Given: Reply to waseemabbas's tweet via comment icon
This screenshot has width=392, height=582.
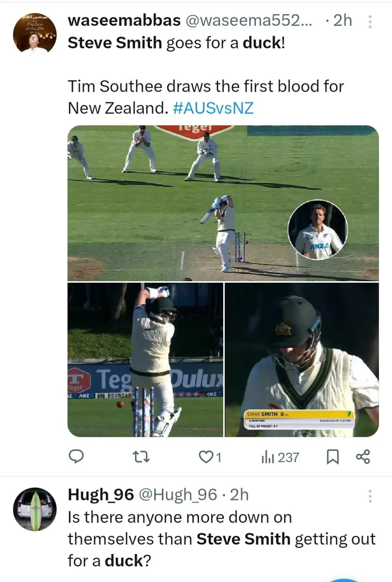Looking at the screenshot, I should (76, 457).
